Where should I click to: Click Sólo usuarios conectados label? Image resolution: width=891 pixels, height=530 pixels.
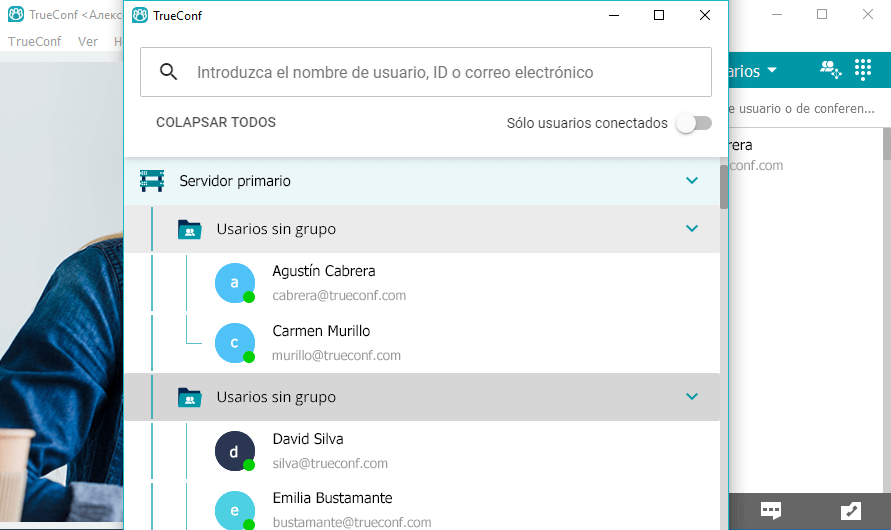pyautogui.click(x=587, y=123)
